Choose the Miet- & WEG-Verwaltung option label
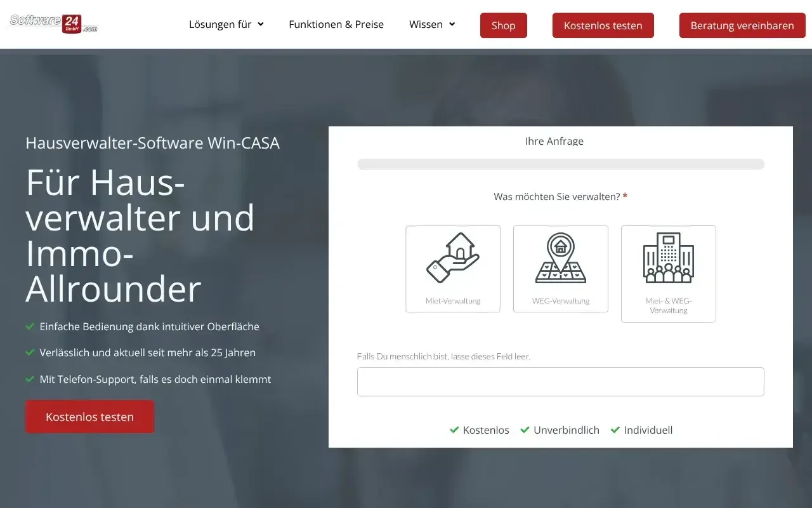The height and width of the screenshot is (508, 812). click(x=669, y=305)
